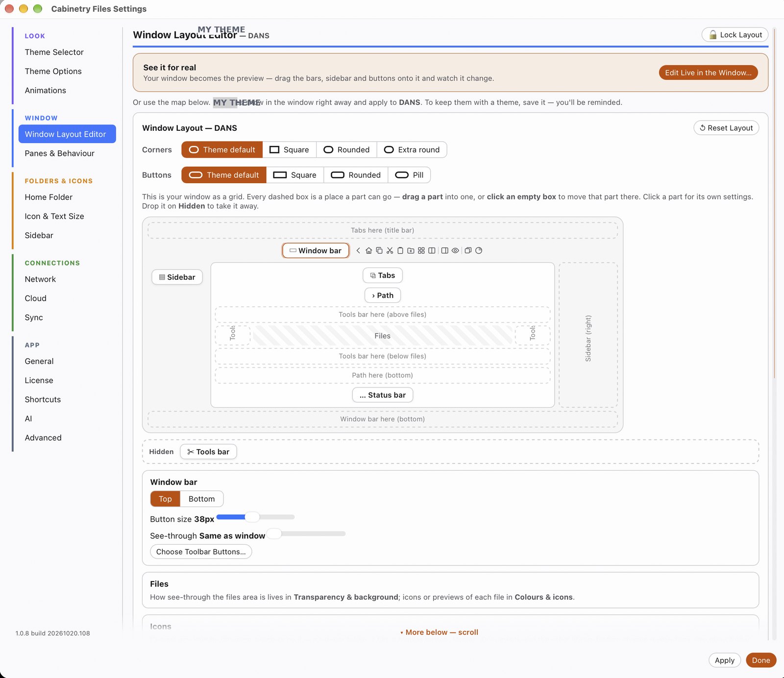Set Corners to Extra round

(x=412, y=149)
